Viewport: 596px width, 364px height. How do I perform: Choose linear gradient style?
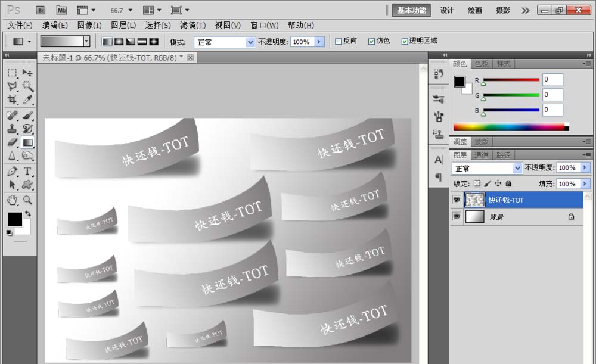[107, 42]
